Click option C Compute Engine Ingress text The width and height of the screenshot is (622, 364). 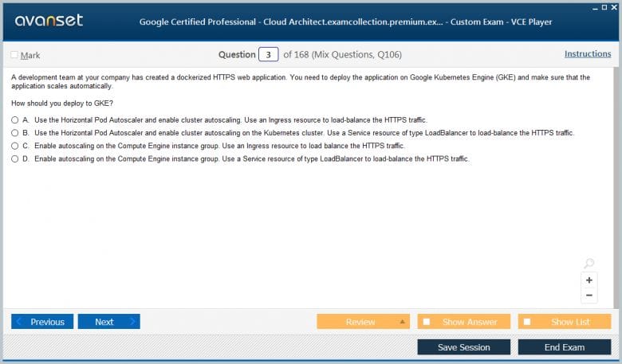click(219, 146)
